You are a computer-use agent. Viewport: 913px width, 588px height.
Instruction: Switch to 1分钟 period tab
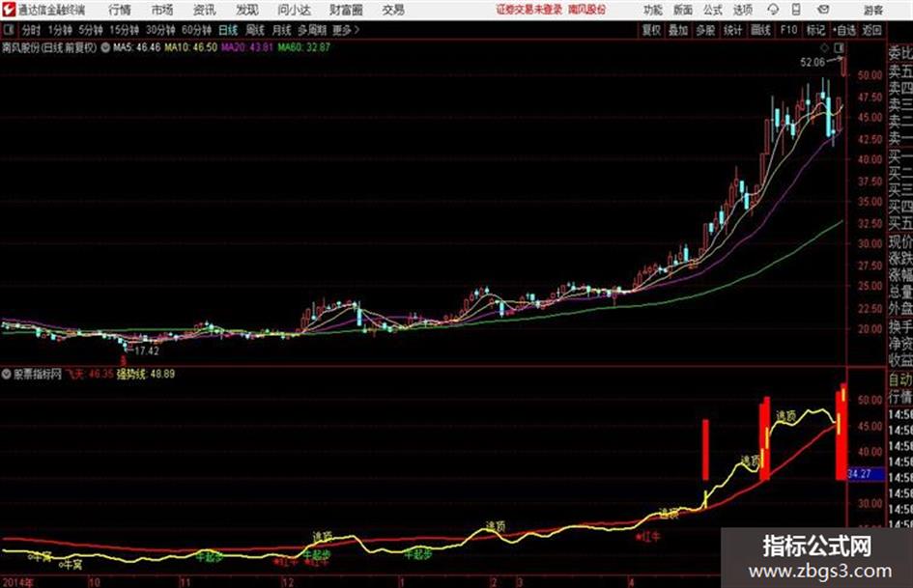click(x=60, y=30)
